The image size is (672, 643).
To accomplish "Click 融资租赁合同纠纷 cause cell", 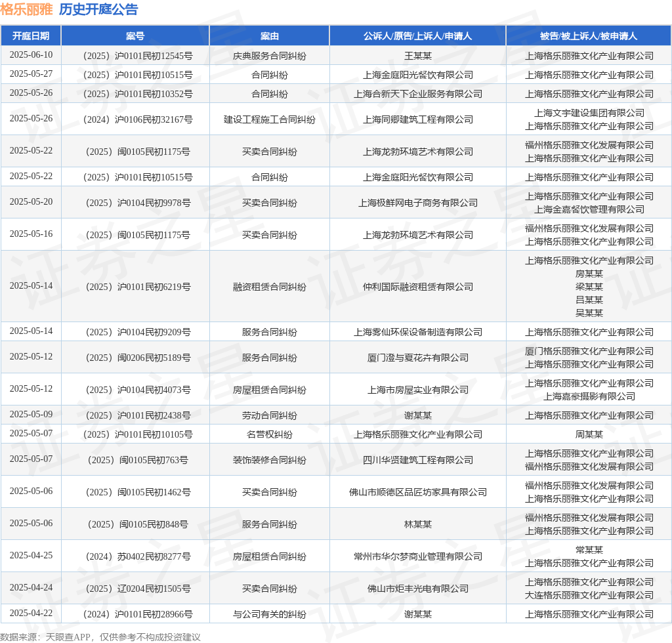I will click(x=270, y=287).
